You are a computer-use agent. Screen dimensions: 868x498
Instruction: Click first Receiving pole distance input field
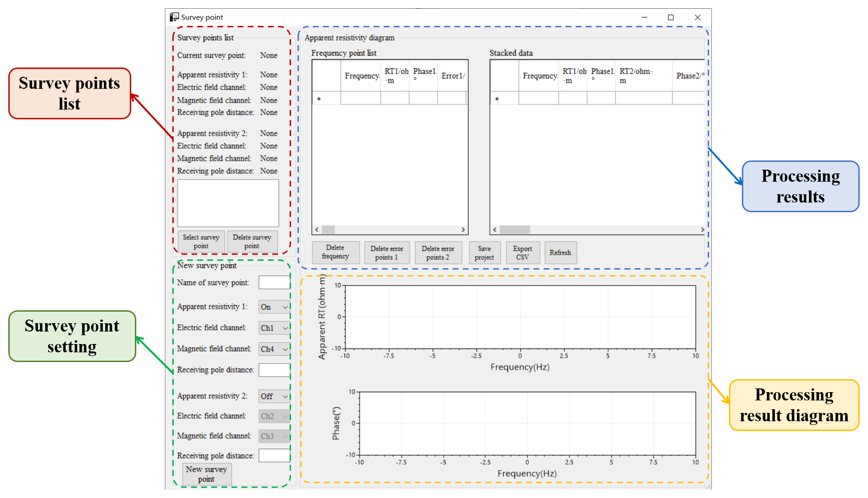click(274, 370)
